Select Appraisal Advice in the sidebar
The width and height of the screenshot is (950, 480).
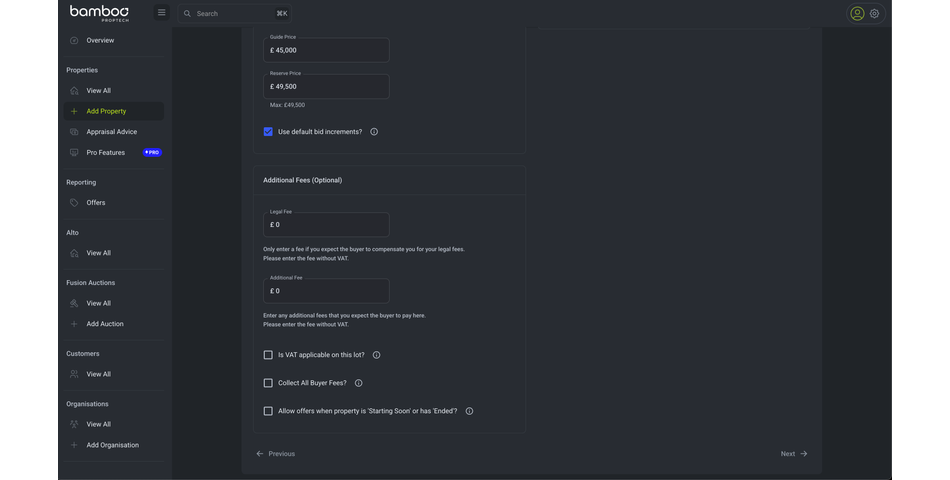[x=111, y=132]
